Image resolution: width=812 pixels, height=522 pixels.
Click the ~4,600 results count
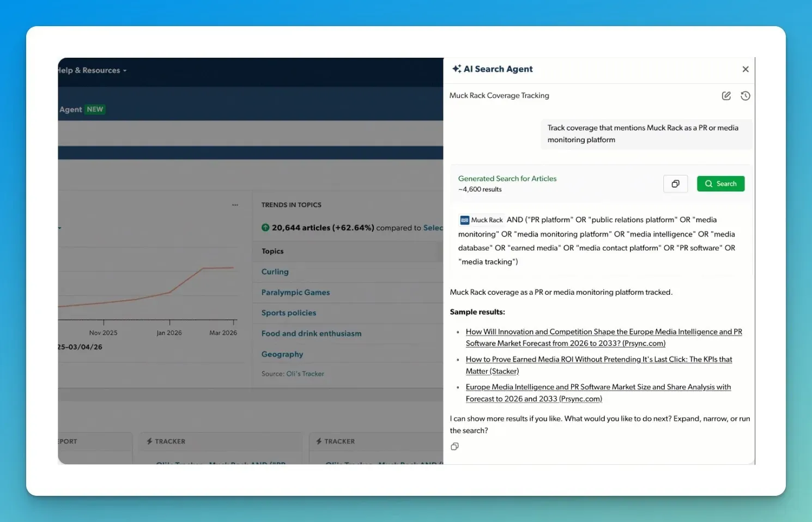(x=480, y=190)
